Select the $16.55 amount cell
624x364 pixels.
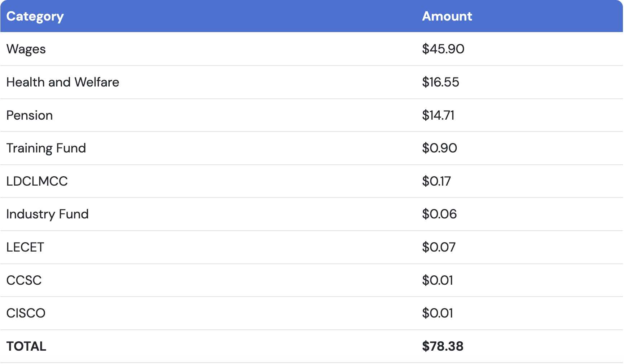pyautogui.click(x=440, y=82)
